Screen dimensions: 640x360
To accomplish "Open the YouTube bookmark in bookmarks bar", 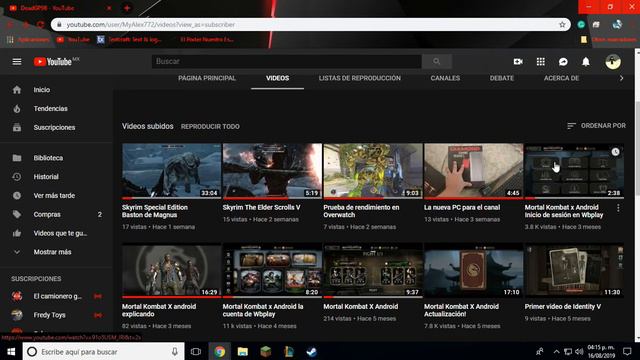I will click(x=73, y=40).
